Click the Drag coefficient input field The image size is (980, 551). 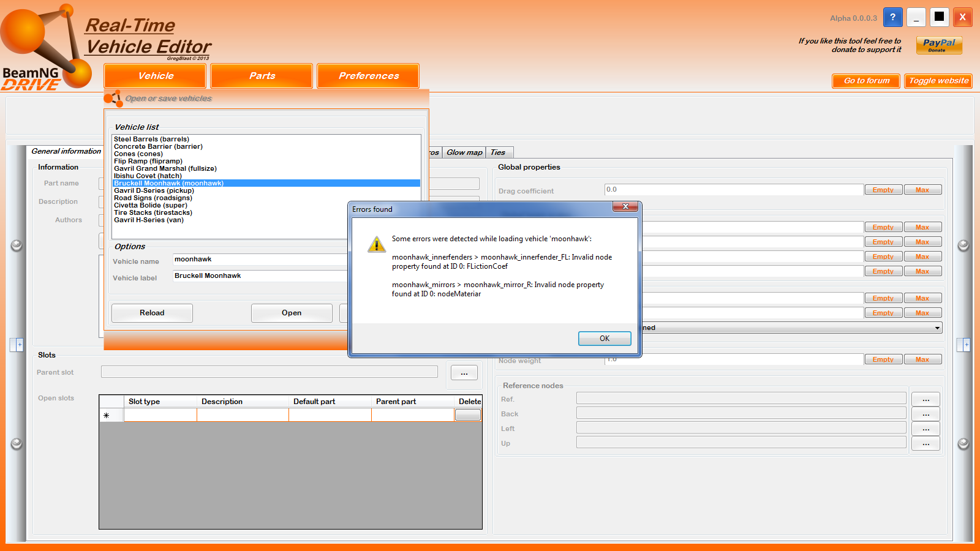(734, 190)
